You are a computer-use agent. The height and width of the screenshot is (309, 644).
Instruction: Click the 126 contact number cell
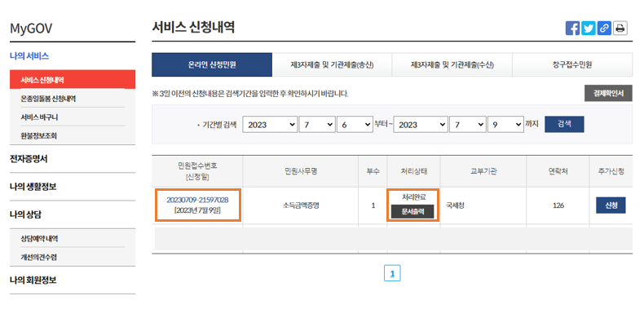click(x=558, y=205)
